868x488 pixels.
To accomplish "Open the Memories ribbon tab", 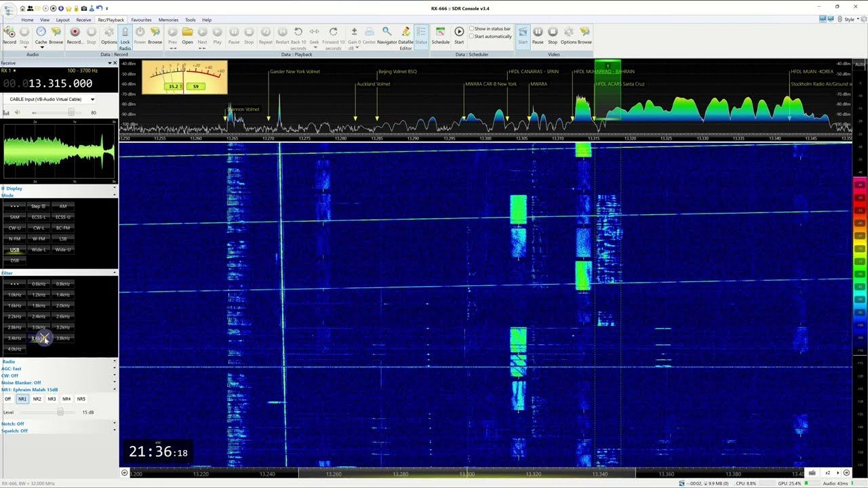I will click(x=168, y=20).
